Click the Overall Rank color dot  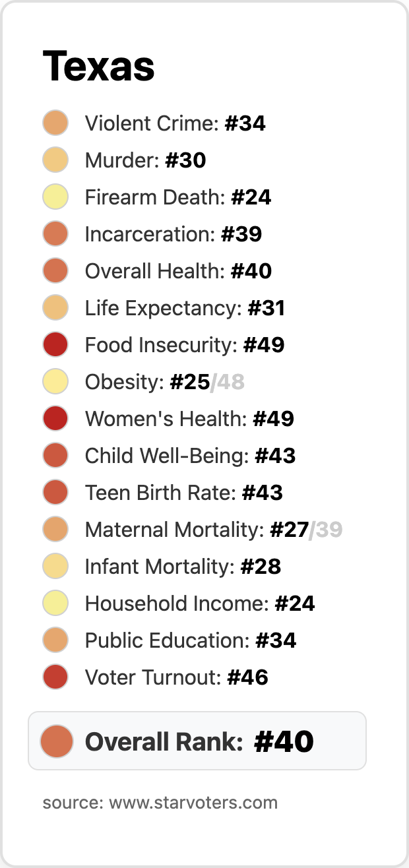click(56, 741)
